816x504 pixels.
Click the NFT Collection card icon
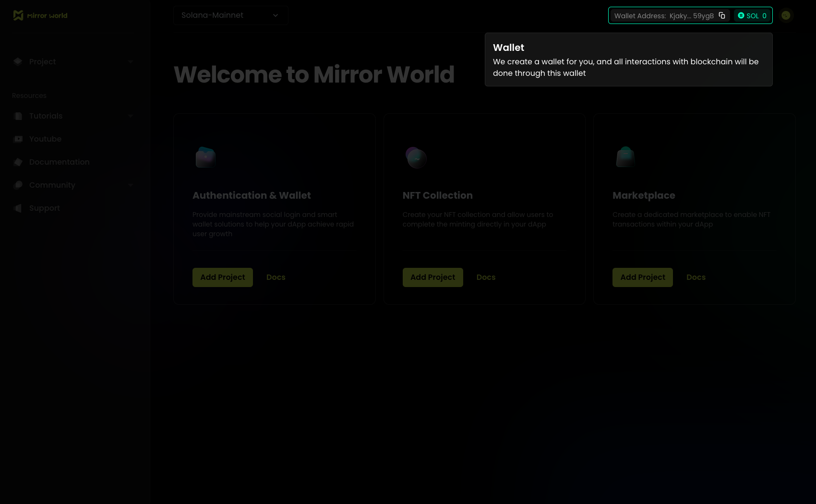coord(416,157)
